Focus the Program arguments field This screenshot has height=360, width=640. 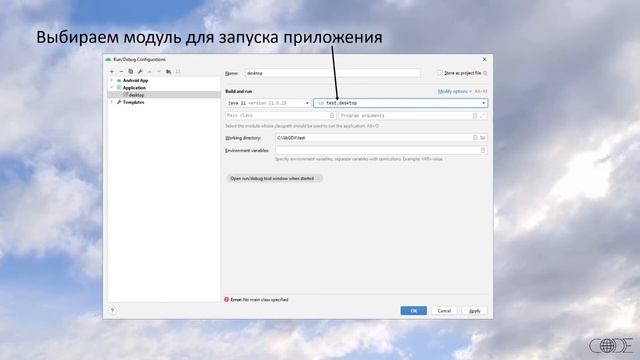coord(413,116)
